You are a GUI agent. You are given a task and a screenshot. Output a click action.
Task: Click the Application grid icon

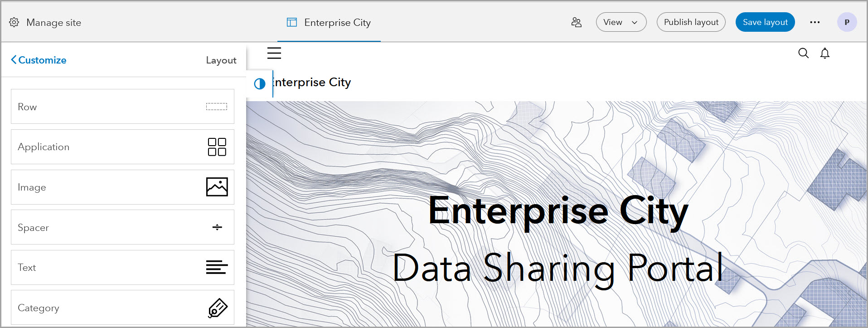click(x=217, y=147)
